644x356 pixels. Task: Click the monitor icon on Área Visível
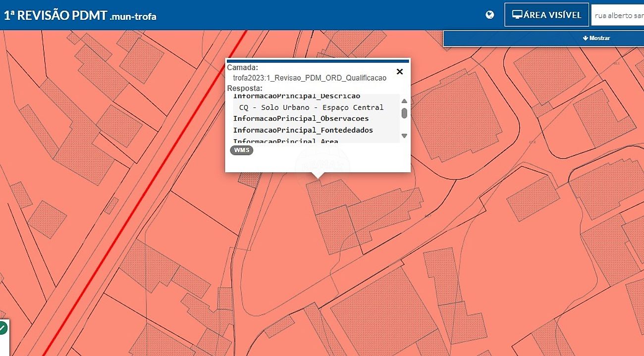pyautogui.click(x=517, y=15)
